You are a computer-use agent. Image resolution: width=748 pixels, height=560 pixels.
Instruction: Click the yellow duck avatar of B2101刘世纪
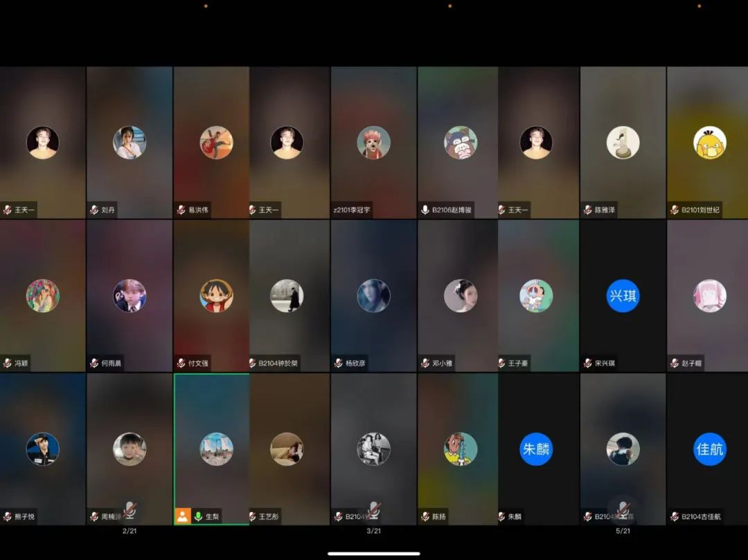(709, 143)
